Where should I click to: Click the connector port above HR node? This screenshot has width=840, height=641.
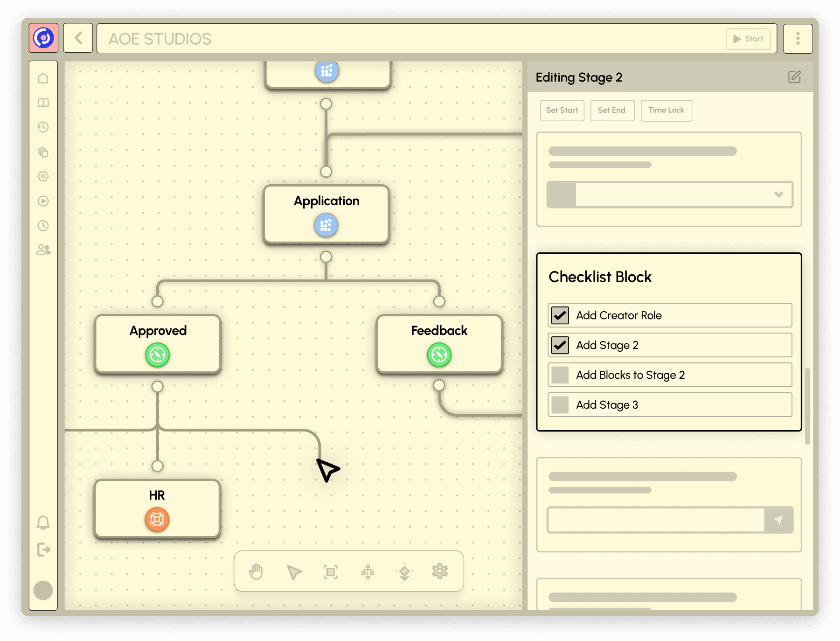click(x=158, y=466)
